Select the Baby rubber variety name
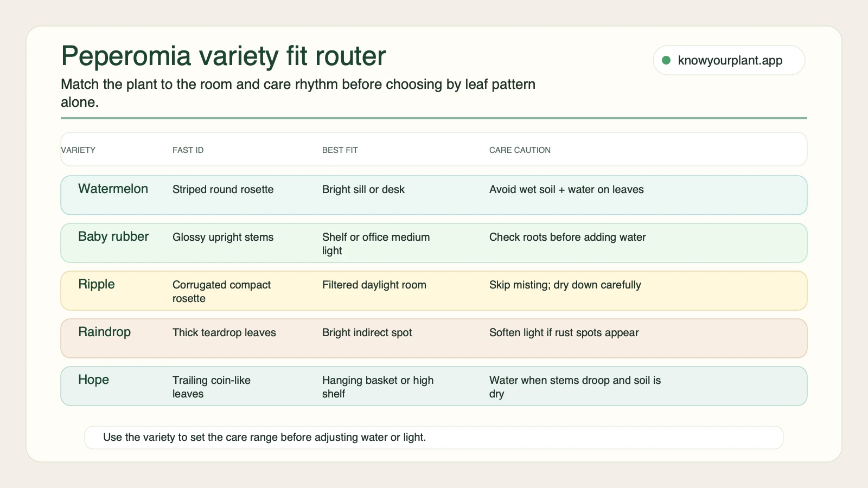 [x=113, y=236]
